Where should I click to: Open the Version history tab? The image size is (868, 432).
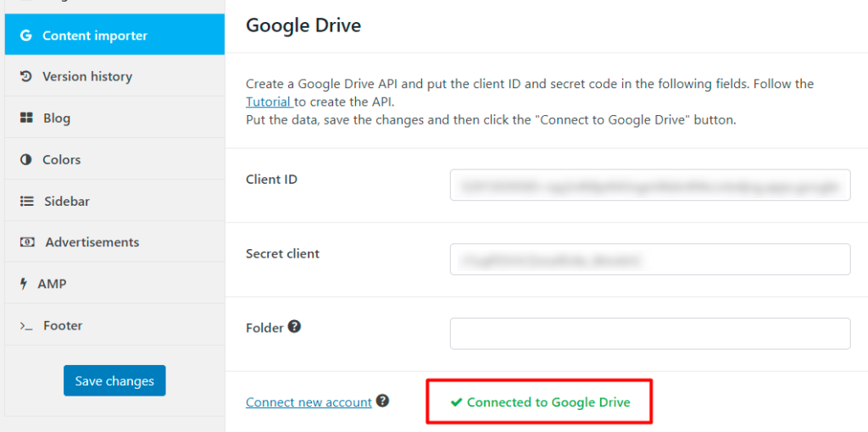coord(114,76)
